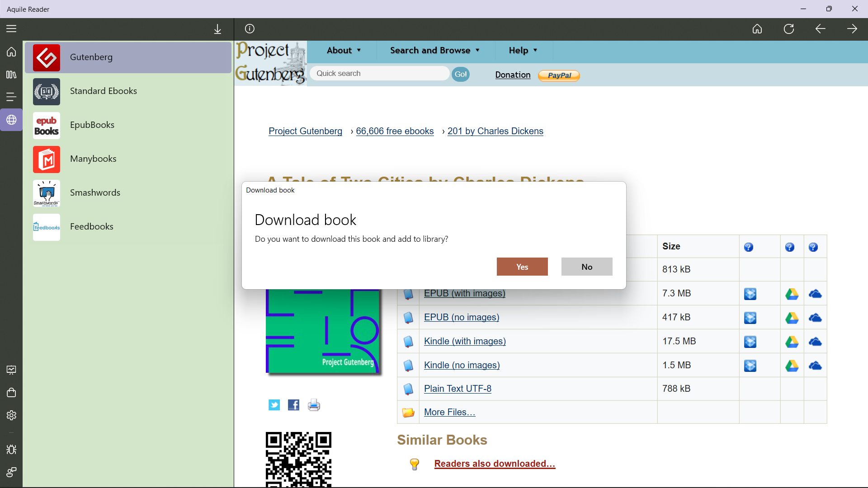
Task: Open More Files folder link
Action: (449, 412)
